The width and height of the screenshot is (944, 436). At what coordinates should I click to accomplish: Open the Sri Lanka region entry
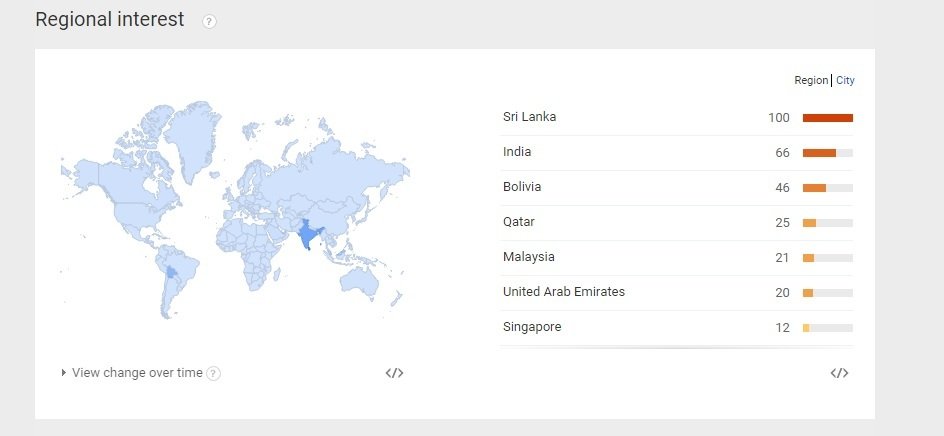(x=529, y=117)
